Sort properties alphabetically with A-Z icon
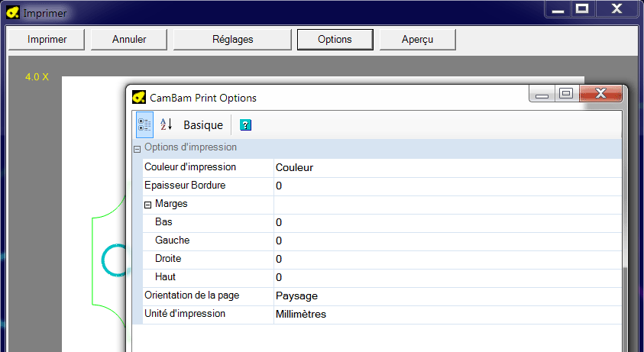This screenshot has width=644, height=352. coord(167,125)
